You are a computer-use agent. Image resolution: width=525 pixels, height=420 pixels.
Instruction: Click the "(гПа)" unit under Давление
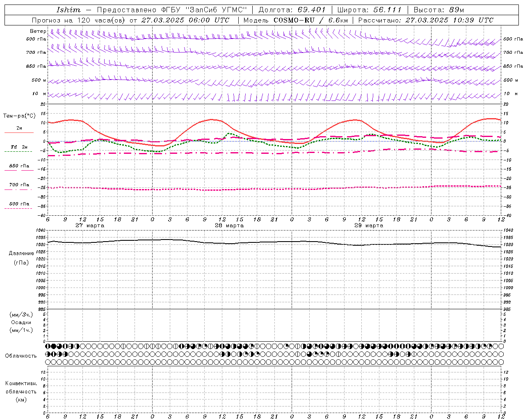(x=21, y=262)
